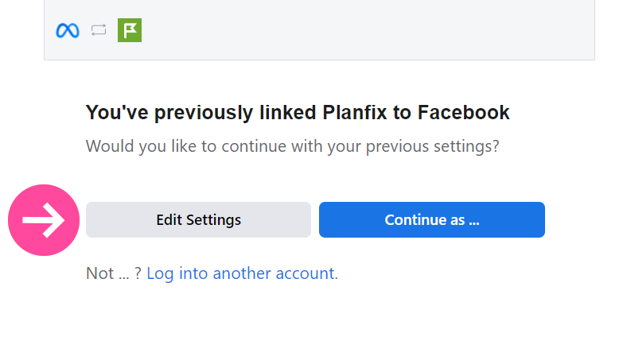Image resolution: width=627 pixels, height=364 pixels.
Task: Click the word 'Settings' on the gray button
Action: [213, 220]
